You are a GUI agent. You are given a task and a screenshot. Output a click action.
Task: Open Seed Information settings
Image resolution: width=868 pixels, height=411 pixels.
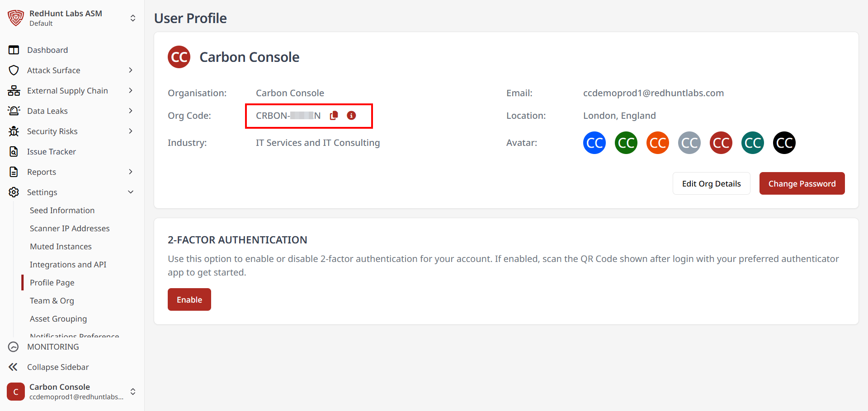[62, 210]
